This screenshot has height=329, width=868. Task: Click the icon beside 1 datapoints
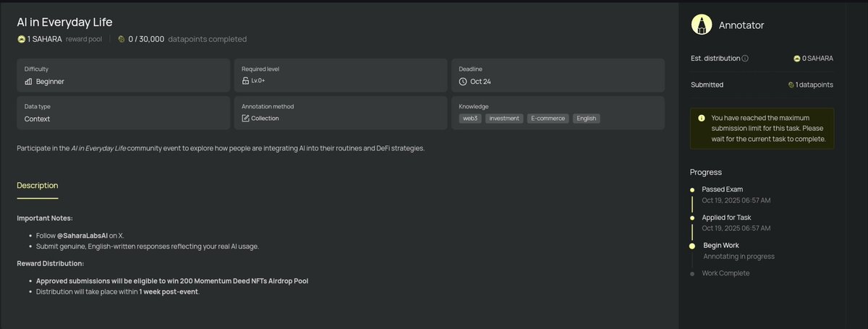pyautogui.click(x=791, y=85)
